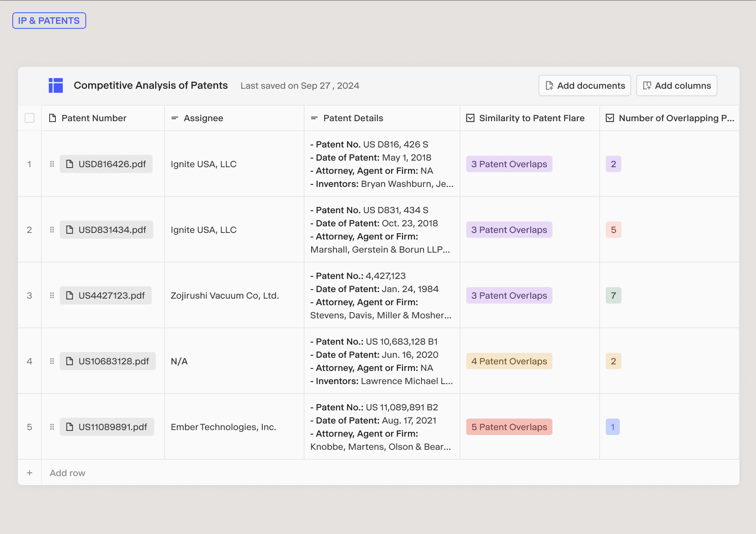Image resolution: width=756 pixels, height=534 pixels.
Task: Click the blue table grid icon
Action: (x=56, y=85)
